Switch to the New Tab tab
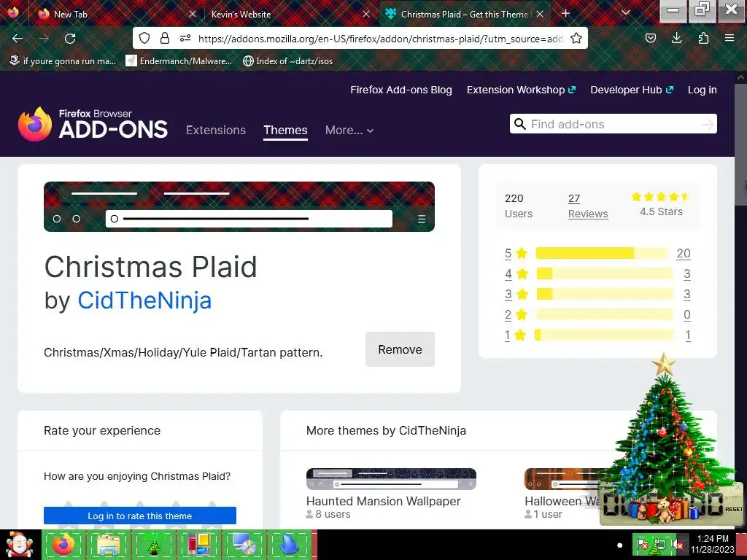The width and height of the screenshot is (747, 560). (117, 15)
